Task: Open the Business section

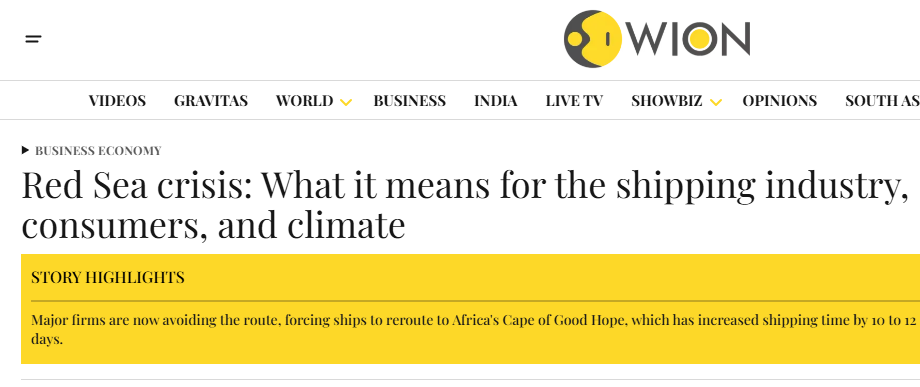Action: click(410, 101)
